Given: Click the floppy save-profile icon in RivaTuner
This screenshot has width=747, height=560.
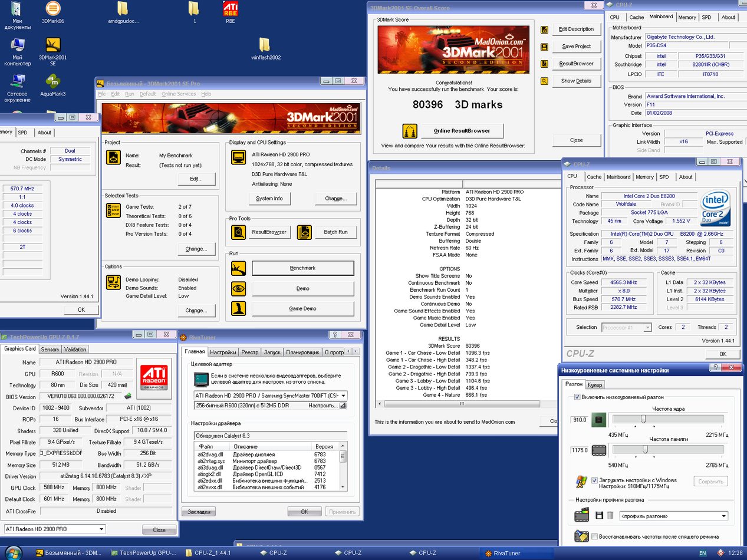Looking at the screenshot, I should (x=599, y=516).
